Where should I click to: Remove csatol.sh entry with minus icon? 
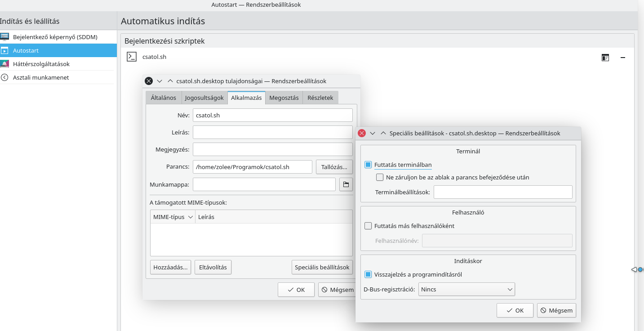point(623,58)
